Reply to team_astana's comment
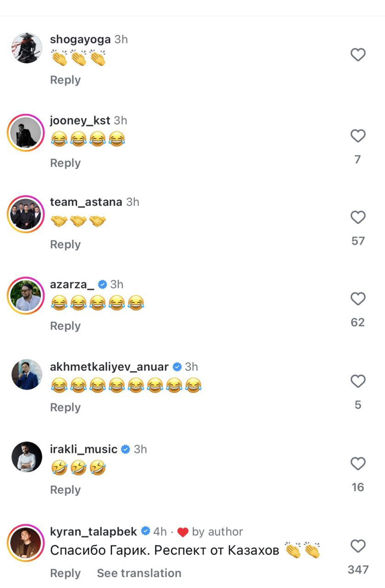 click(x=65, y=245)
